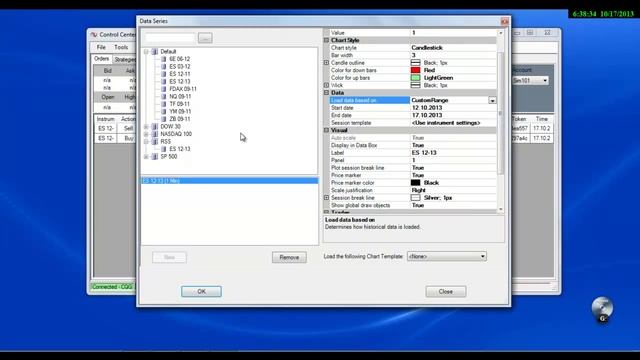
Task: Collapse the Chart Style property section
Action: [327, 40]
